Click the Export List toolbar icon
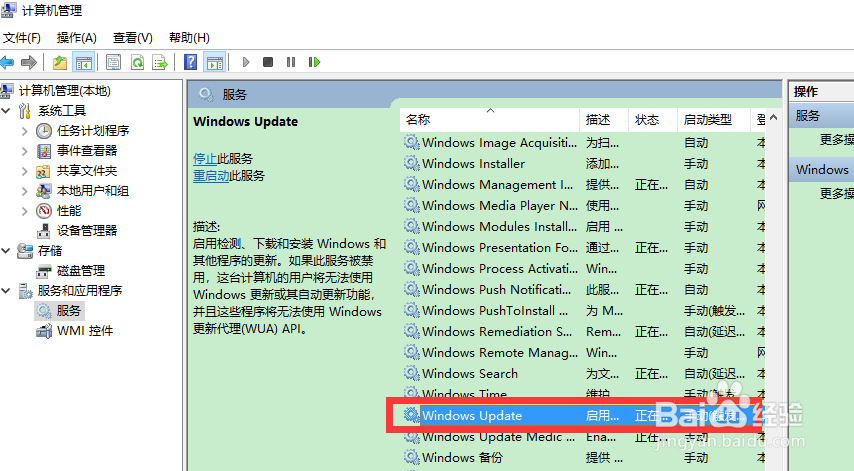854x471 pixels. tap(160, 63)
